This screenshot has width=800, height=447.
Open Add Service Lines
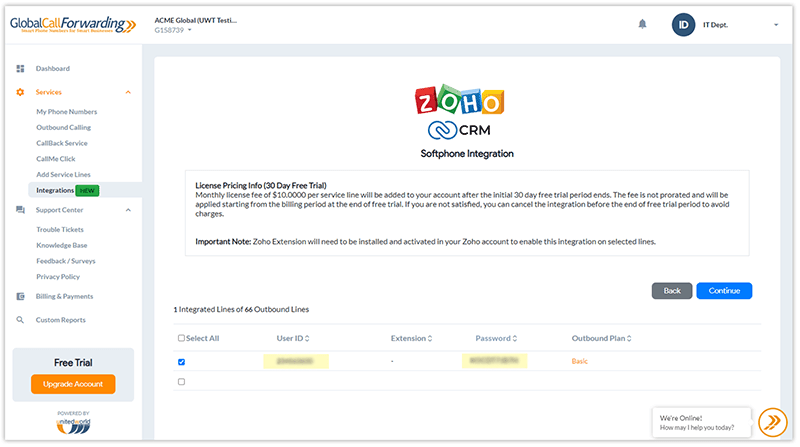coord(63,175)
